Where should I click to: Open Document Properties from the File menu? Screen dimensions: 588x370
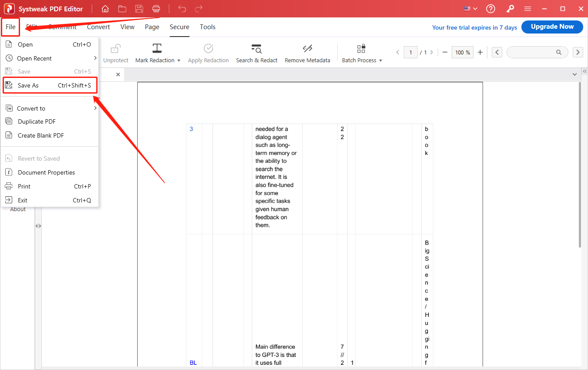50,172
